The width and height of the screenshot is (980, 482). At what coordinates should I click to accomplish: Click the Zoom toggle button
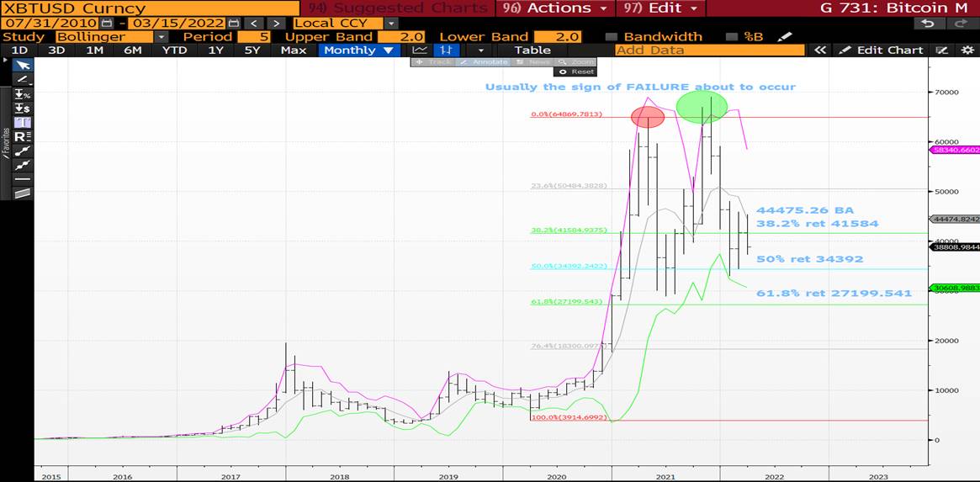[x=575, y=62]
